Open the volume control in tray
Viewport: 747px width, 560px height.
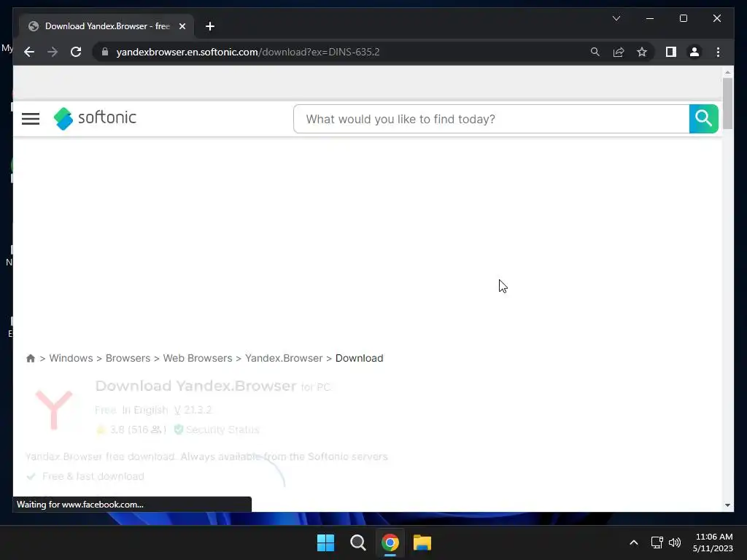(675, 542)
